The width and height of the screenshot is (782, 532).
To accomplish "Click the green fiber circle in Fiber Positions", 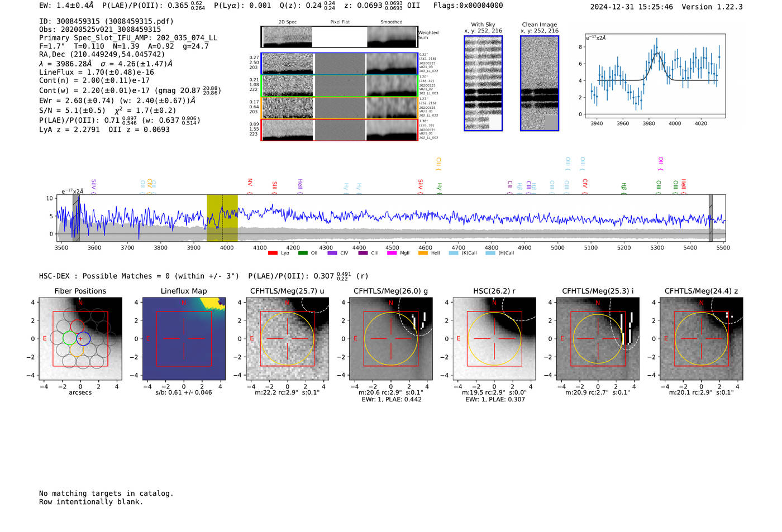I will [69, 338].
